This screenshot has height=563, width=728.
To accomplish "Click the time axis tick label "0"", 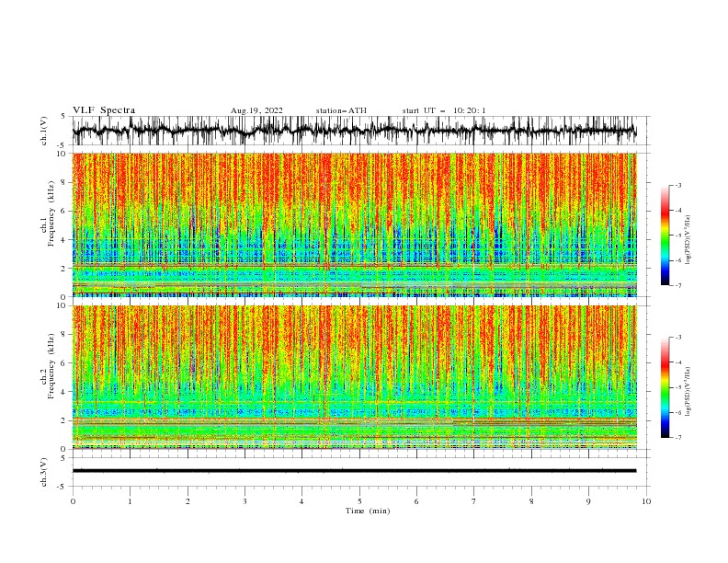I will point(73,501).
